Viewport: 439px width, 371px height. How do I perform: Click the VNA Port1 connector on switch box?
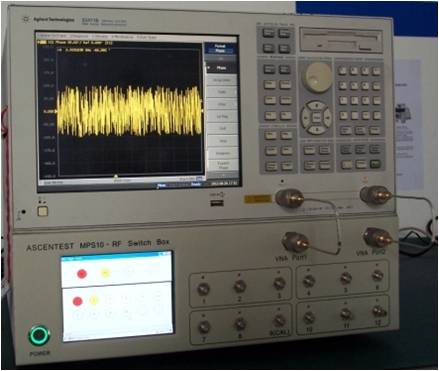(295, 243)
